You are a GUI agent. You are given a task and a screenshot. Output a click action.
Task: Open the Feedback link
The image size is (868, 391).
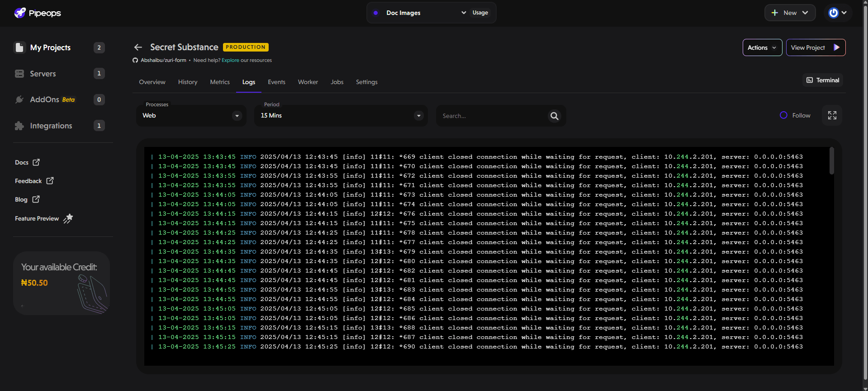[34, 181]
